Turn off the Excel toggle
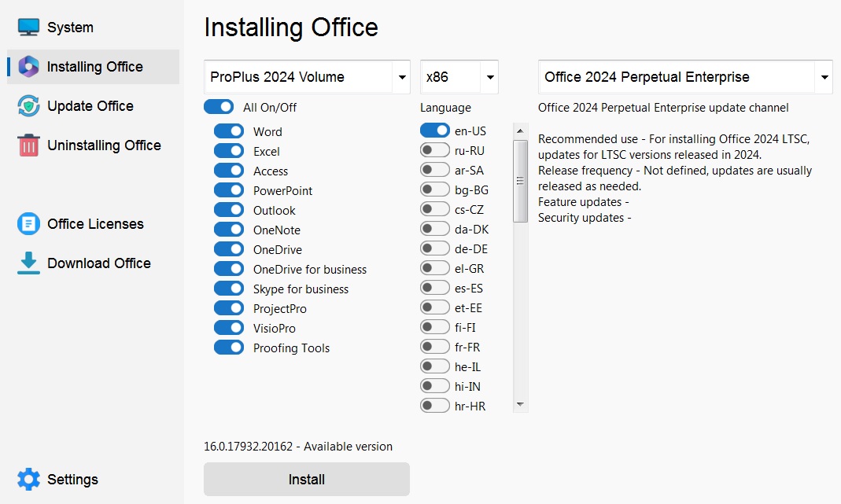This screenshot has height=504, width=841. coord(229,151)
